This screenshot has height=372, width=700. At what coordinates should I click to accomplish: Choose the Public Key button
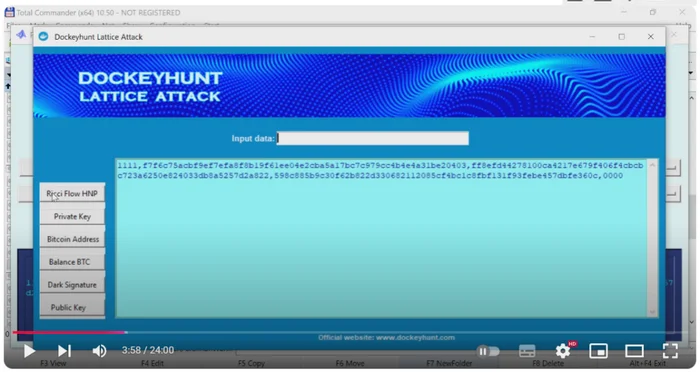tap(72, 307)
